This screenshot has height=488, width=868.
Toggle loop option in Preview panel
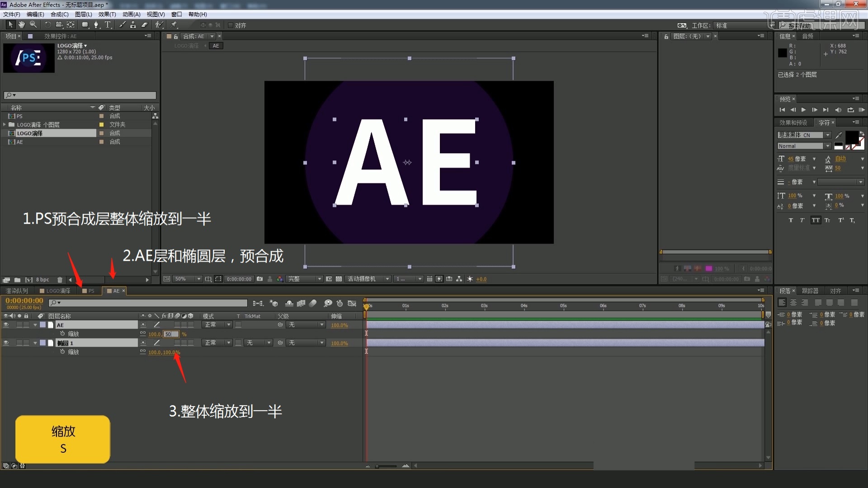(x=850, y=110)
